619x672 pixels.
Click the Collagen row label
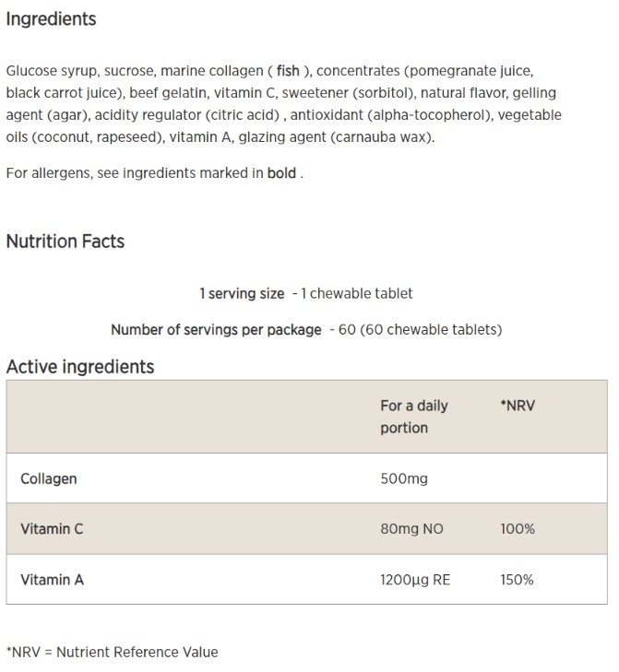48,478
